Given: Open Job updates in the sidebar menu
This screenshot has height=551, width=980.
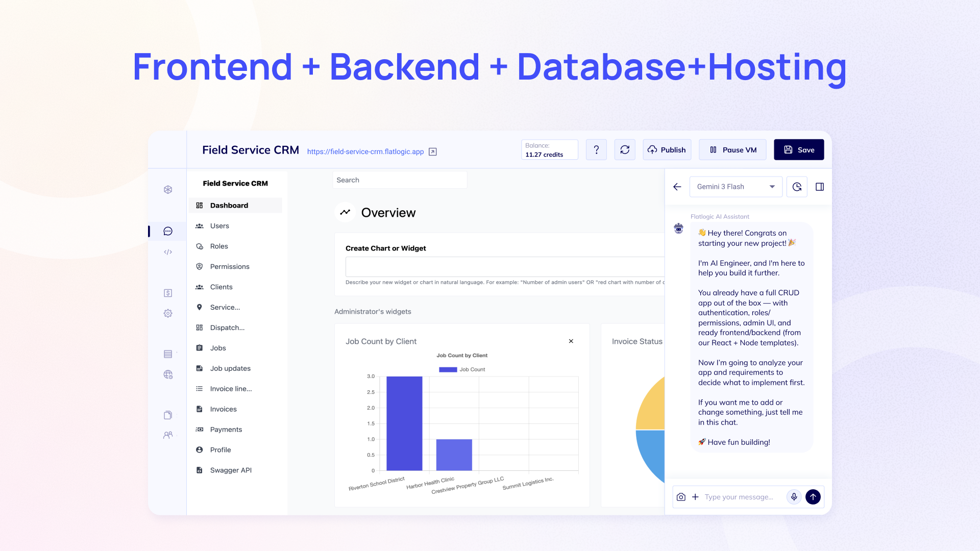Looking at the screenshot, I should [x=235, y=368].
